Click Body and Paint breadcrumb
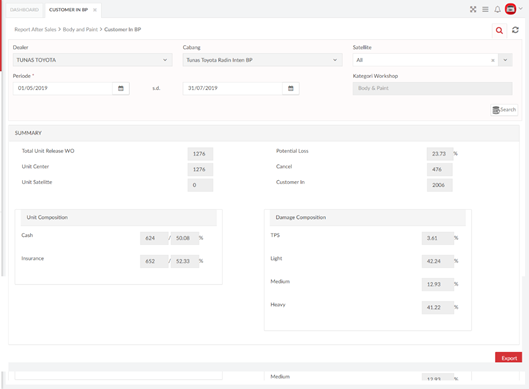Screen dimensions: 529x389 click(80, 29)
